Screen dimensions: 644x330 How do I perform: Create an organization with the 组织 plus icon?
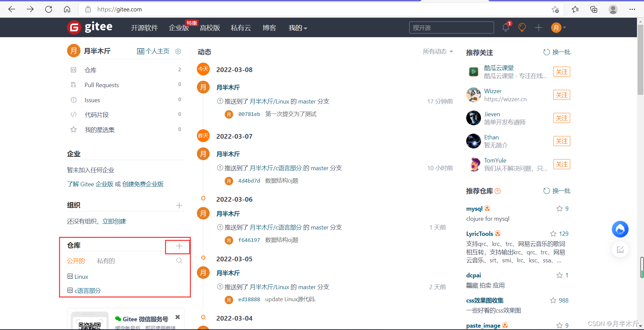click(179, 205)
